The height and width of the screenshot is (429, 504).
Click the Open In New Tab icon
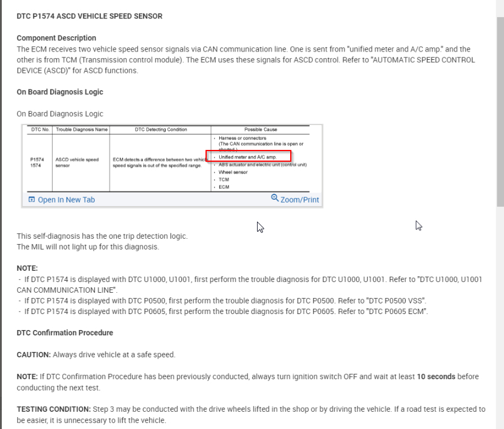pyautogui.click(x=31, y=199)
